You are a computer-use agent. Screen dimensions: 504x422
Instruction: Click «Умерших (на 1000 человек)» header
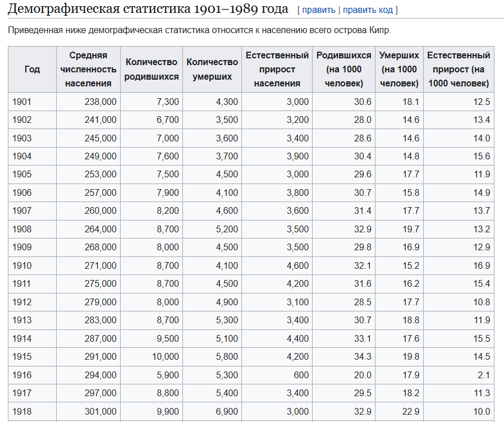[399, 69]
